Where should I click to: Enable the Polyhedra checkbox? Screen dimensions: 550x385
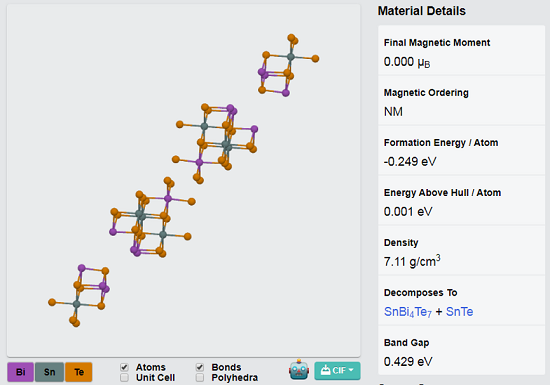(x=200, y=378)
